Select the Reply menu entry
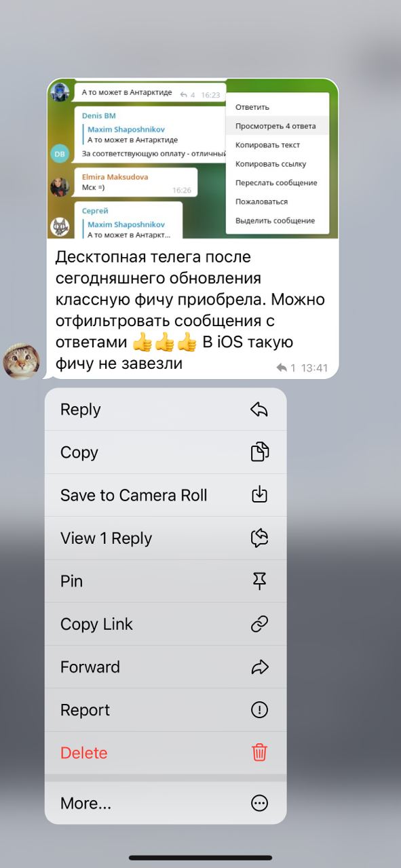 (166, 409)
